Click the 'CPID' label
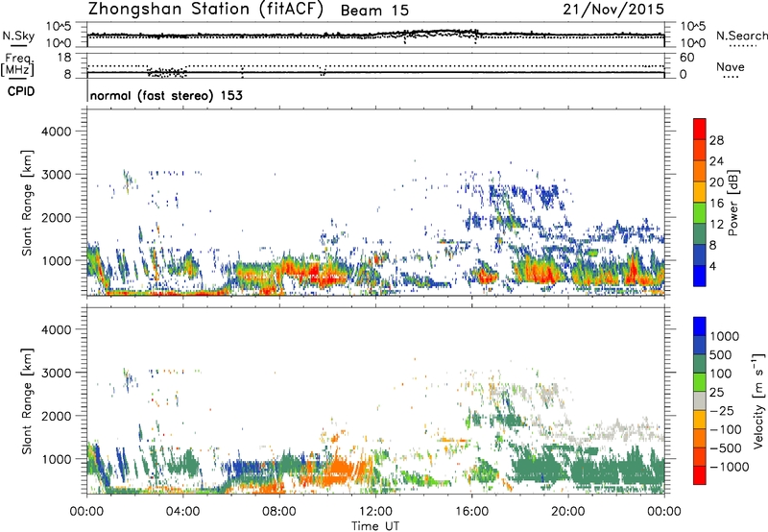768x532 pixels. coord(21,91)
